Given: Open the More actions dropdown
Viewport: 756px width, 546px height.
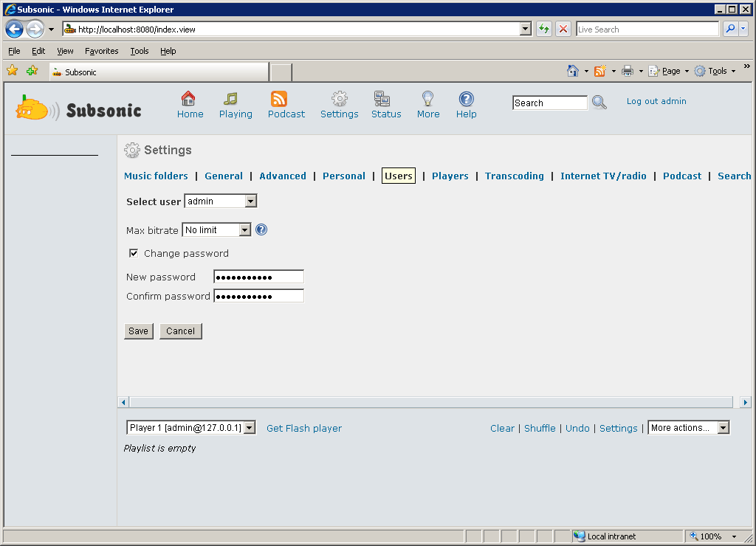Looking at the screenshot, I should pos(724,427).
